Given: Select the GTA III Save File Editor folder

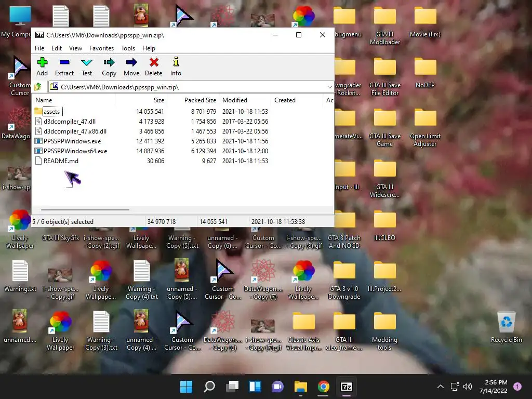Looking at the screenshot, I should tap(385, 77).
